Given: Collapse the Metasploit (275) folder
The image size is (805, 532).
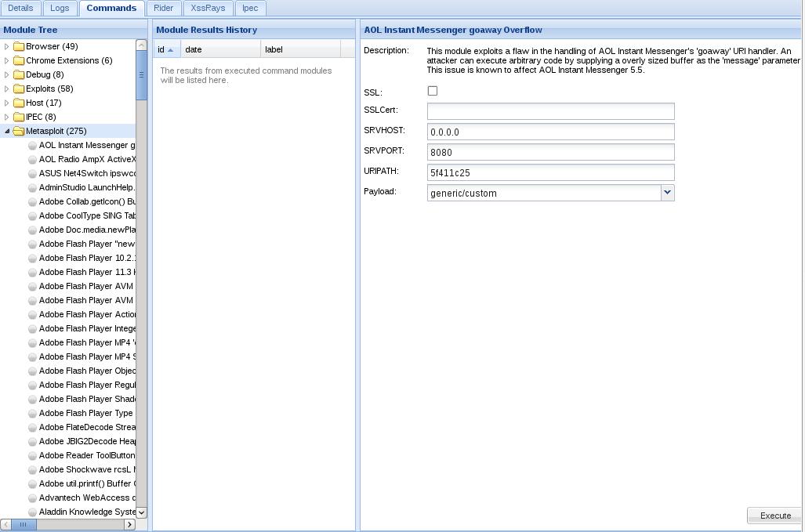Looking at the screenshot, I should coord(7,132).
